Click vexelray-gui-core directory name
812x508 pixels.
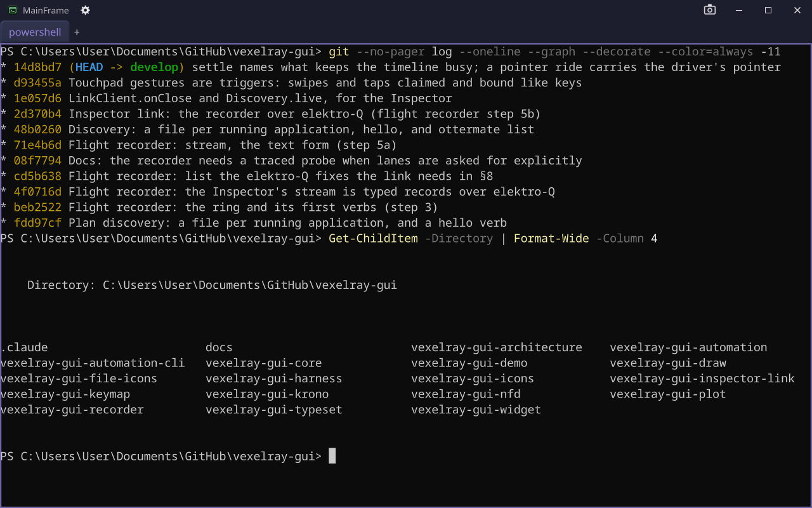[264, 363]
